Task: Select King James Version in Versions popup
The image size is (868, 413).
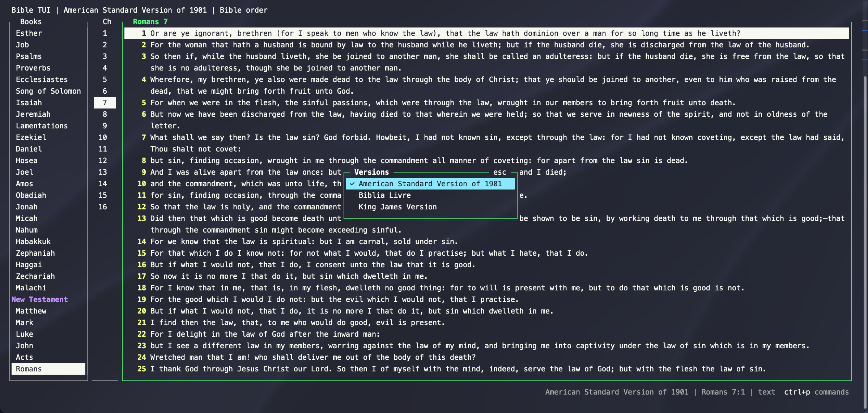Action: (430, 207)
